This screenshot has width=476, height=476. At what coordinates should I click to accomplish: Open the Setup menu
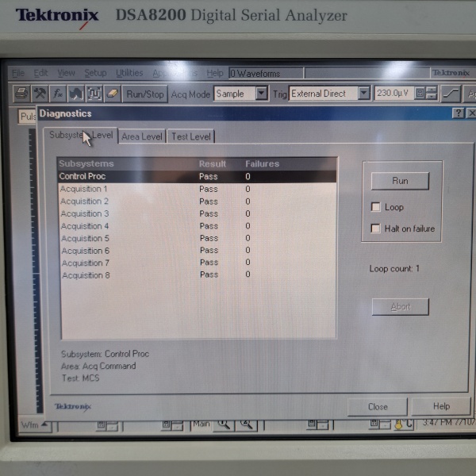click(x=95, y=73)
